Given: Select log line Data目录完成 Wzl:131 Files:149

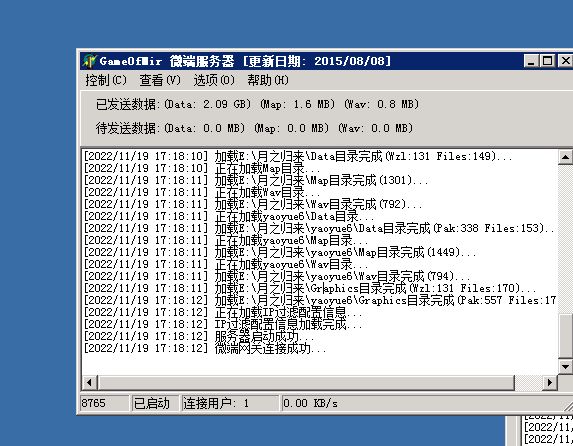Looking at the screenshot, I should coord(298,156).
